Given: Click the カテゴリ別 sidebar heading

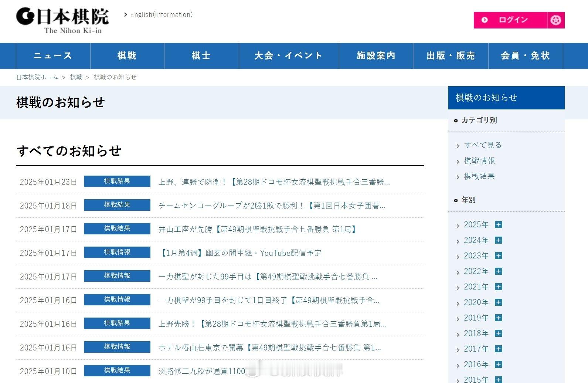Looking at the screenshot, I should pyautogui.click(x=479, y=121).
